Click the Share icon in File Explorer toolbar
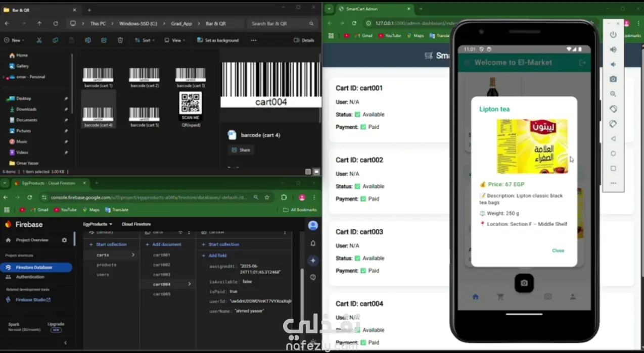Image resolution: width=644 pixels, height=353 pixels. [x=104, y=40]
